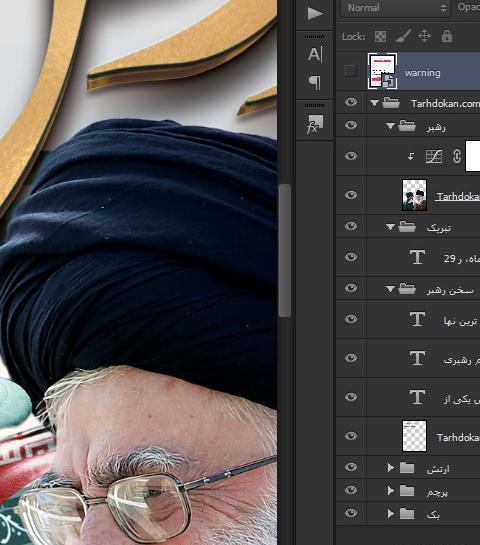Click the canvas vertical scrollbar thumb

click(x=285, y=250)
